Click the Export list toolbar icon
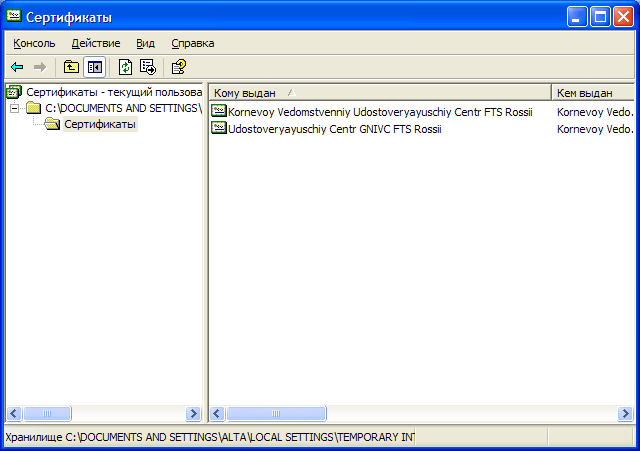Viewport: 640px width, 451px height. click(148, 67)
